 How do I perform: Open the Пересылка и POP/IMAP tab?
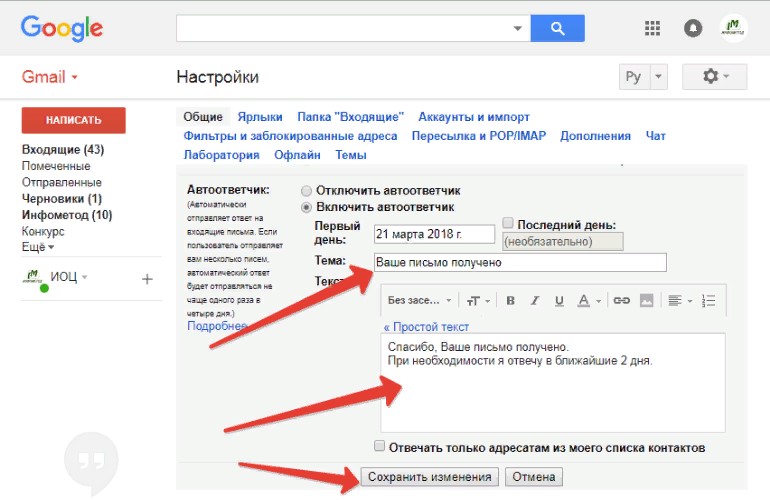pyautogui.click(x=479, y=136)
